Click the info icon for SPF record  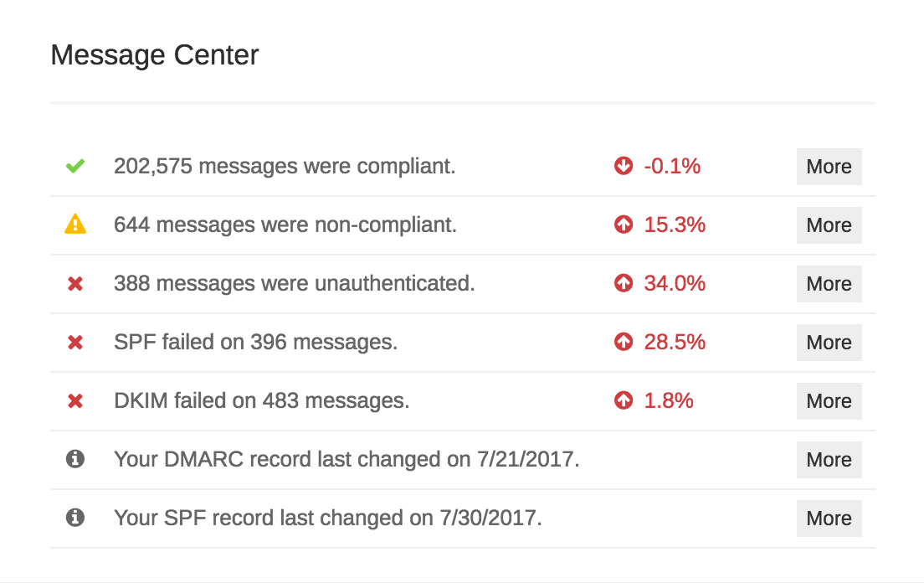coord(75,518)
